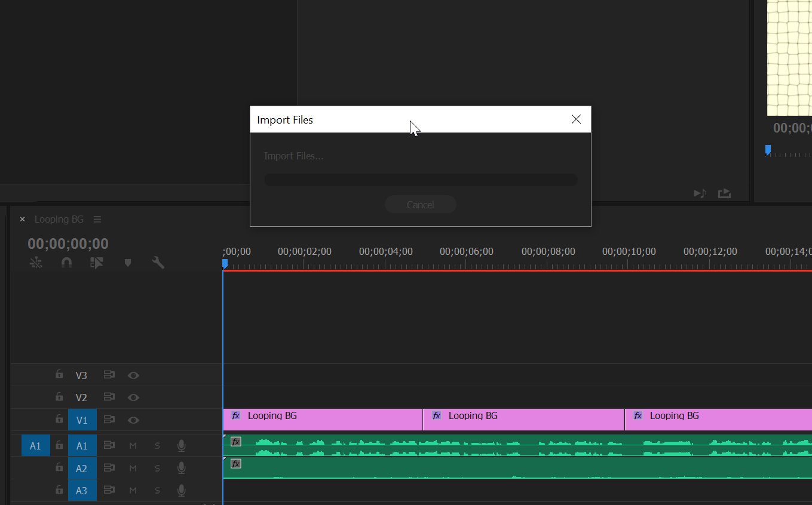Click ruler at 00;00;10;00
The height and width of the screenshot is (505, 812).
pos(629,252)
